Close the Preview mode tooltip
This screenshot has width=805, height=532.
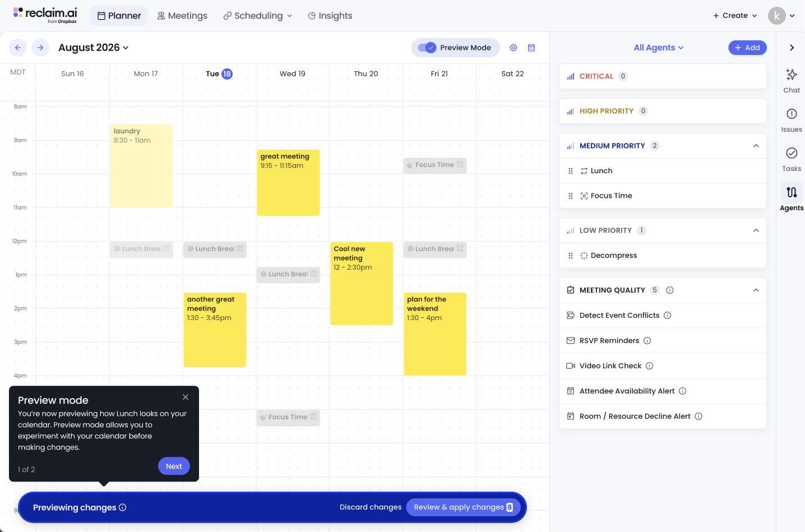(x=186, y=397)
